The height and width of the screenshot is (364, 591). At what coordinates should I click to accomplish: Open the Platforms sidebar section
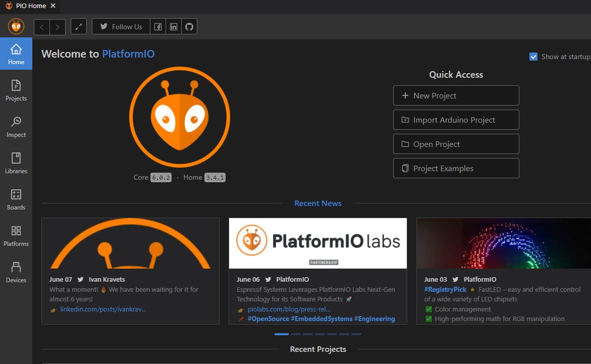(16, 236)
